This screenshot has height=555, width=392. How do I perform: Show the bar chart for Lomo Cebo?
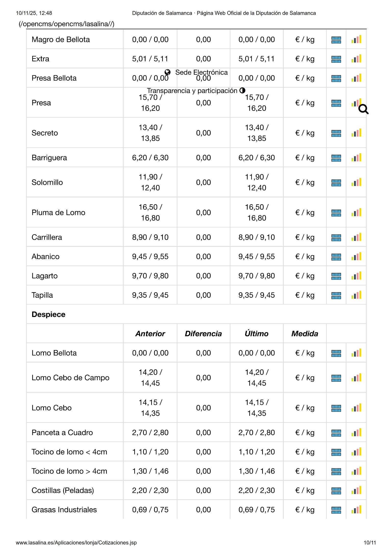(356, 408)
